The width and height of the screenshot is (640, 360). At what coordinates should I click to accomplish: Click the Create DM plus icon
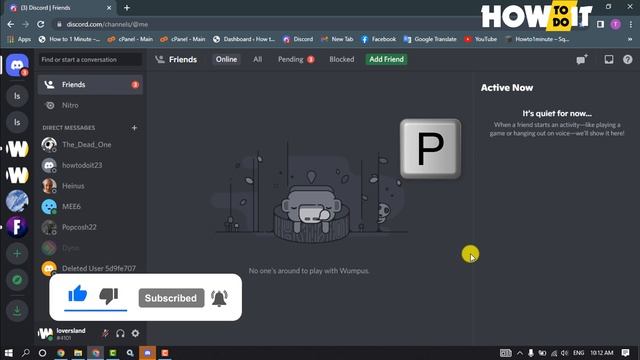[x=134, y=128]
